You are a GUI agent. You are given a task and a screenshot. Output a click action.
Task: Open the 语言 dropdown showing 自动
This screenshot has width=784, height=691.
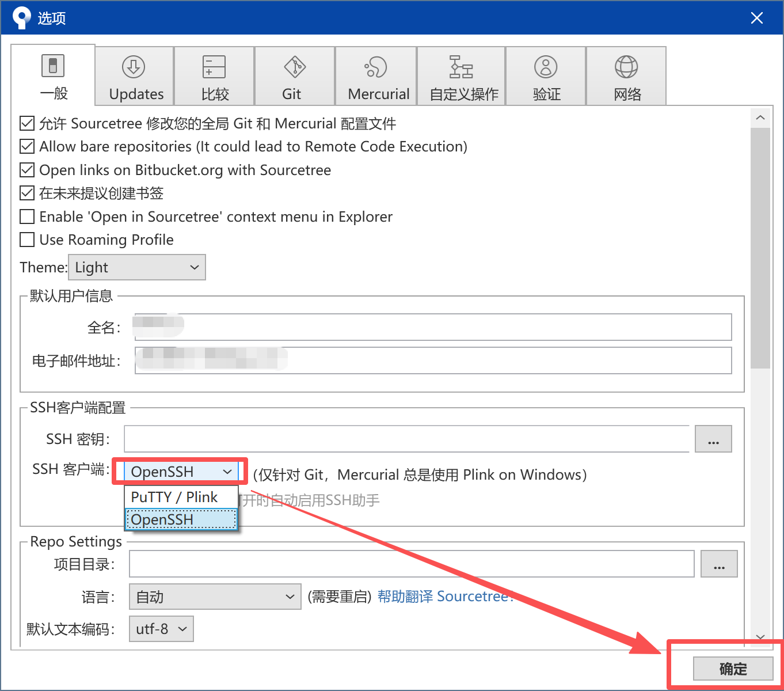point(215,597)
